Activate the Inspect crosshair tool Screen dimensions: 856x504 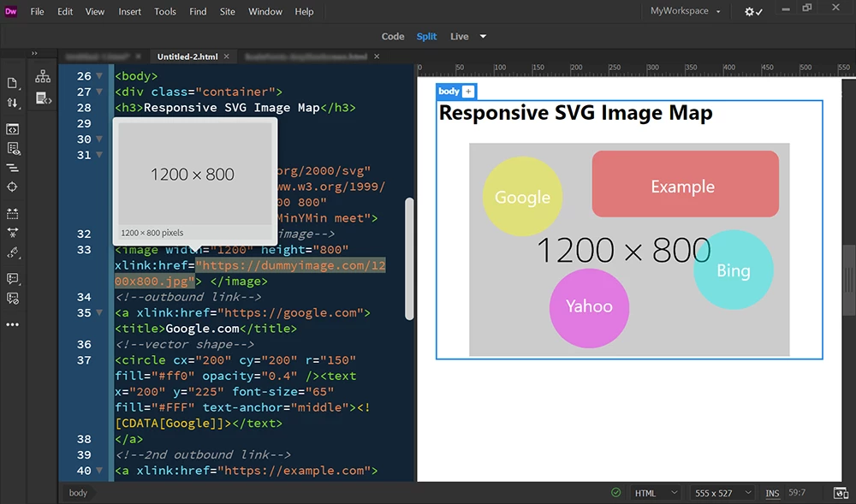pyautogui.click(x=12, y=187)
